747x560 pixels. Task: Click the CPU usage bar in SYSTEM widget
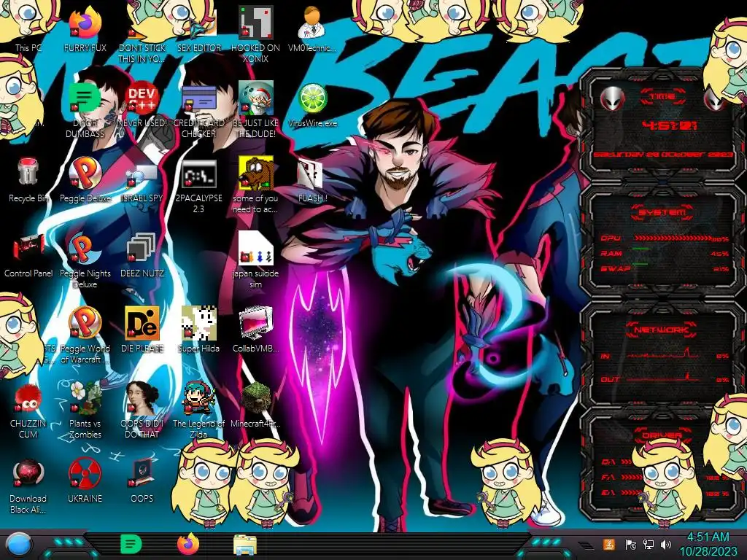pos(673,238)
